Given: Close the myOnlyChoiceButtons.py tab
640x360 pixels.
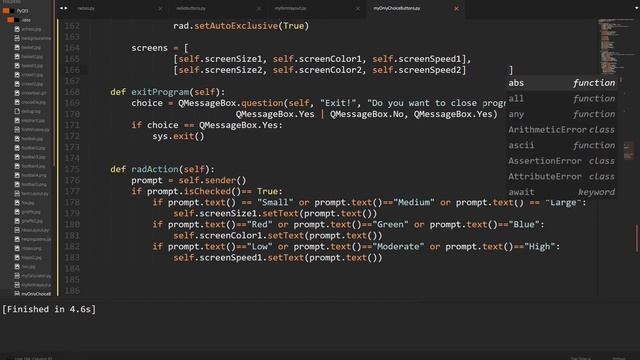Looking at the screenshot, I should click(456, 8).
